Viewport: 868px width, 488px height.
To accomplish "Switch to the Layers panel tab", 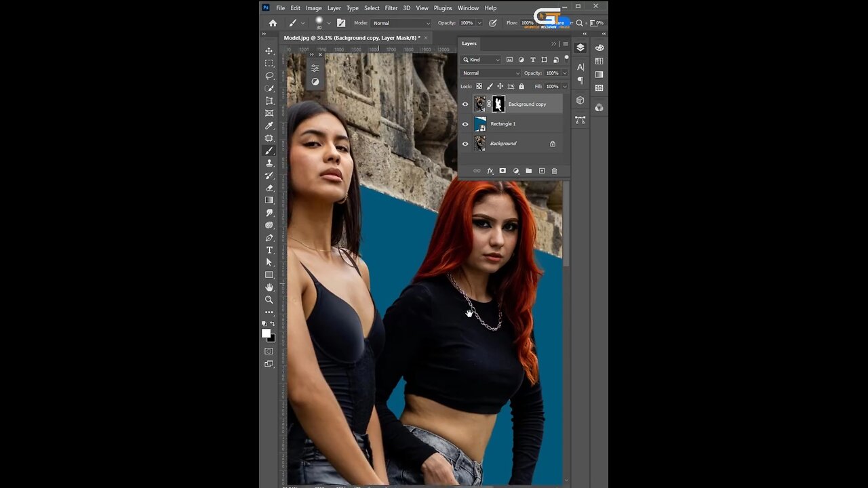I will tap(469, 43).
